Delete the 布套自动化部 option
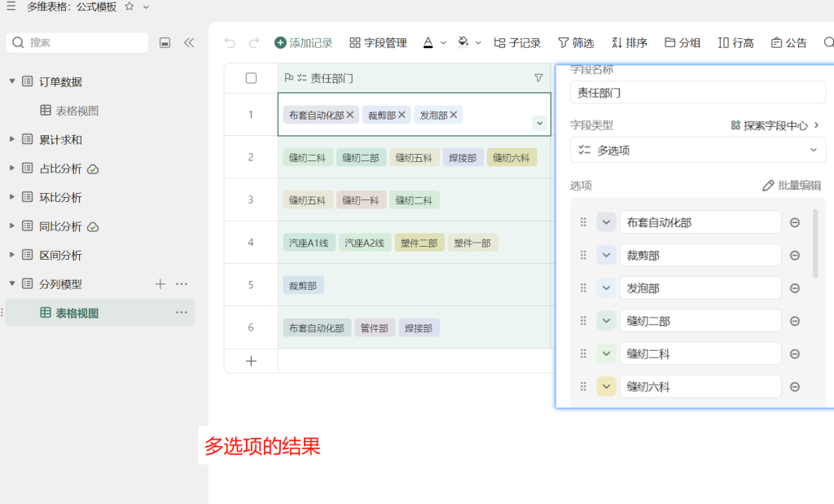 click(795, 223)
